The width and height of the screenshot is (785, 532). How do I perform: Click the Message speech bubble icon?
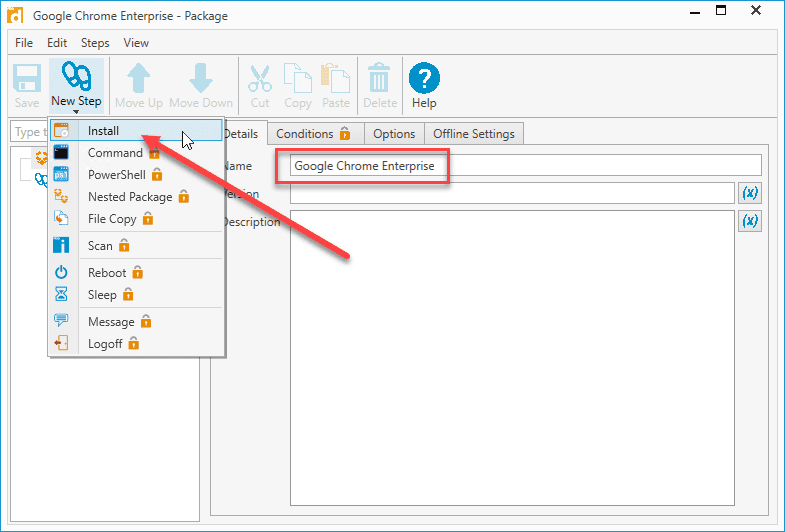61,319
